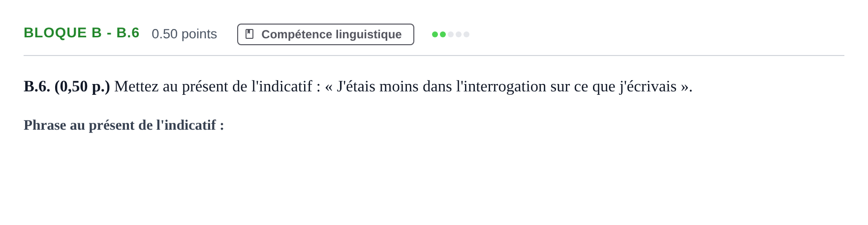The width and height of the screenshot is (868, 225).
Task: Click the third (grey) difficulty dot
Action: click(x=451, y=34)
